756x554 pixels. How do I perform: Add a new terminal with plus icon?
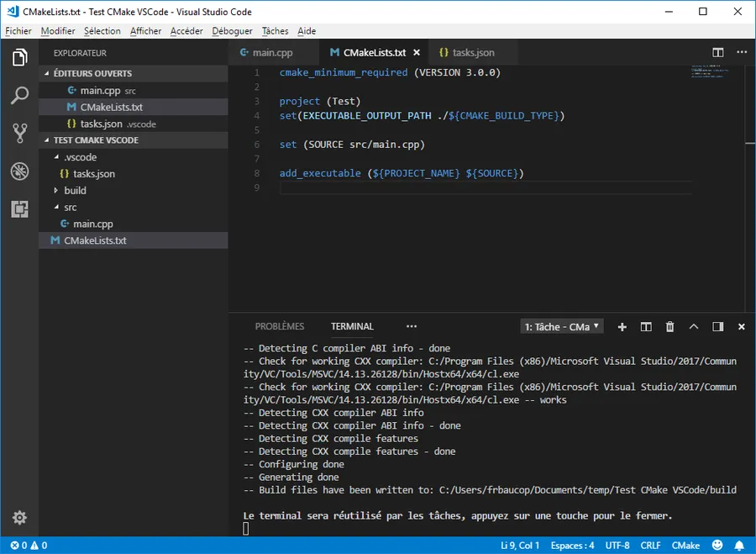pos(622,327)
